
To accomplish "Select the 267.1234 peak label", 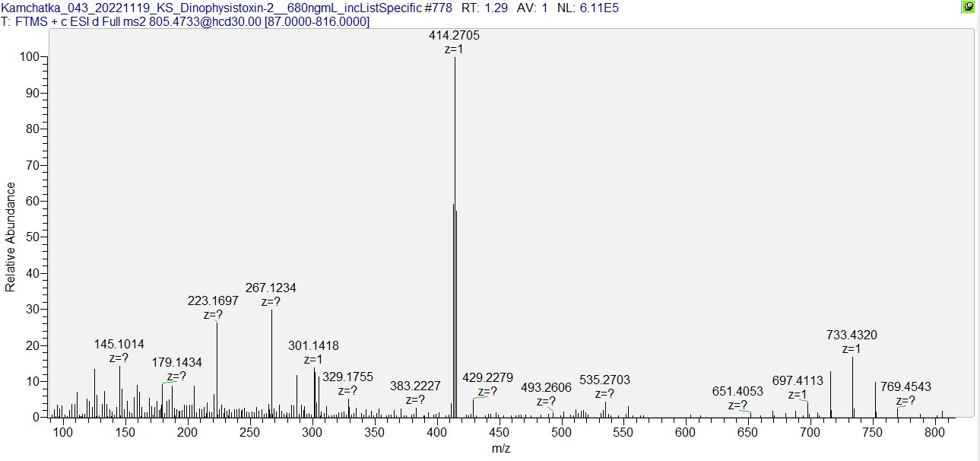I will click(271, 288).
